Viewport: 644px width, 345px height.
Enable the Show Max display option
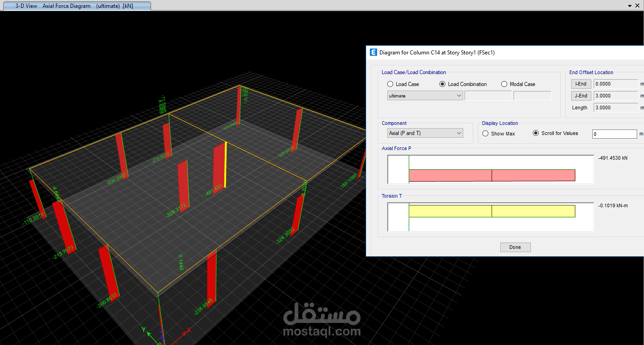coord(486,134)
